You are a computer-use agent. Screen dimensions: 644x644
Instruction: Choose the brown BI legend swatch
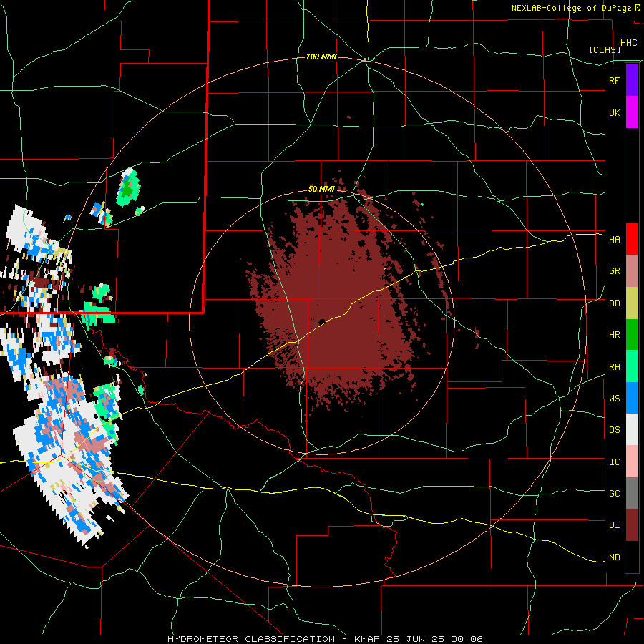(632, 525)
